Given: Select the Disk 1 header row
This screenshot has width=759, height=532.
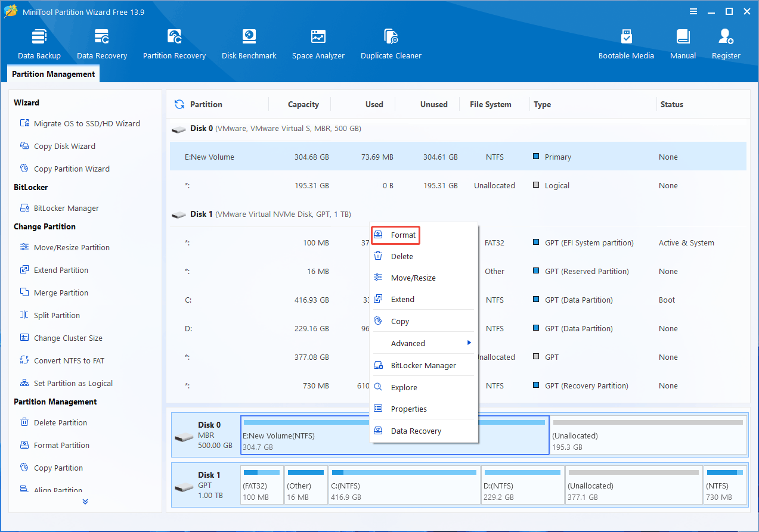Looking at the screenshot, I should [458, 214].
